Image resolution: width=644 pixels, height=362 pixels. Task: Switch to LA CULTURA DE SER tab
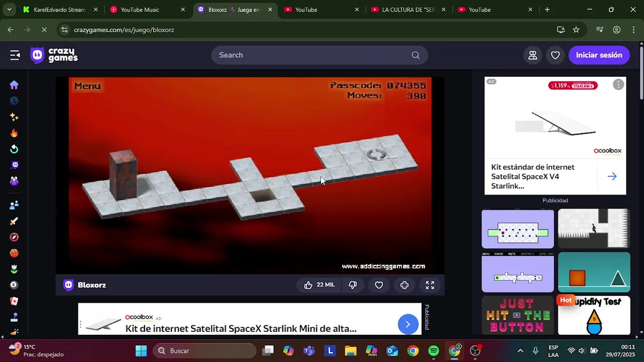coord(408,10)
